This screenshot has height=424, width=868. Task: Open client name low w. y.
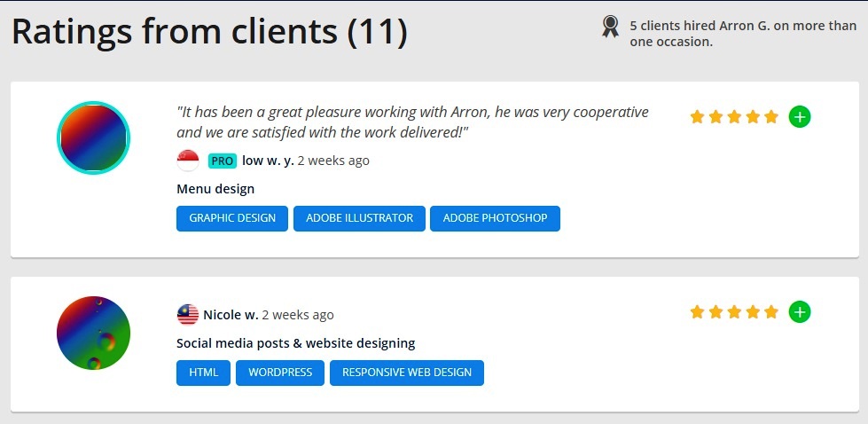[x=268, y=161]
